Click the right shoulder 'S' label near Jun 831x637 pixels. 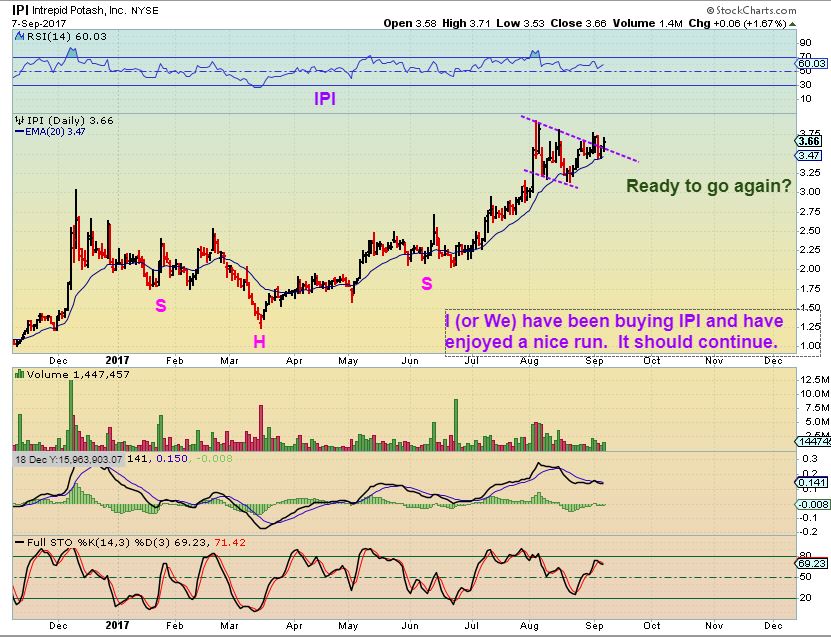(427, 284)
